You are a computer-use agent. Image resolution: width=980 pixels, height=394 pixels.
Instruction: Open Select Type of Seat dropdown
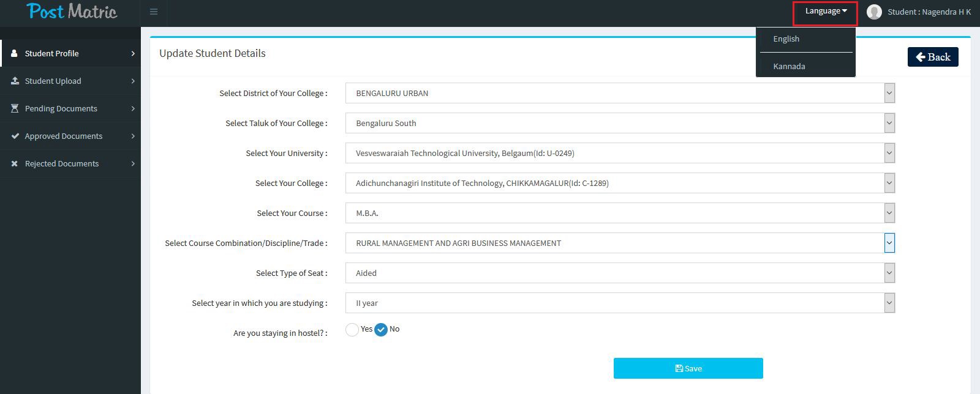[x=620, y=273]
